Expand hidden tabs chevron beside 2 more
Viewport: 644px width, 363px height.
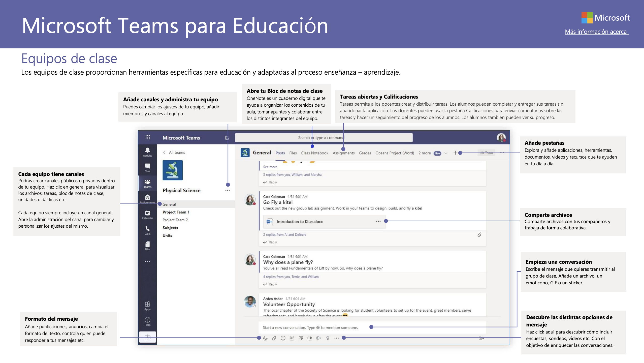(x=446, y=153)
